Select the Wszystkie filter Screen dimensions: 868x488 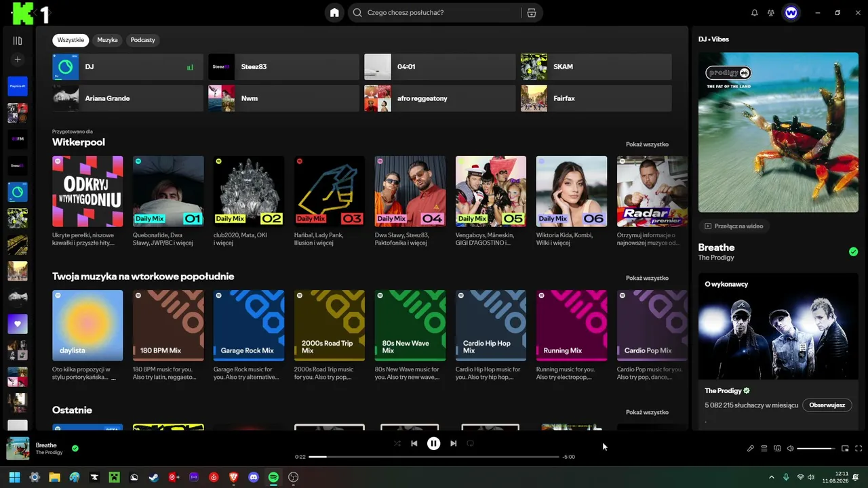71,40
